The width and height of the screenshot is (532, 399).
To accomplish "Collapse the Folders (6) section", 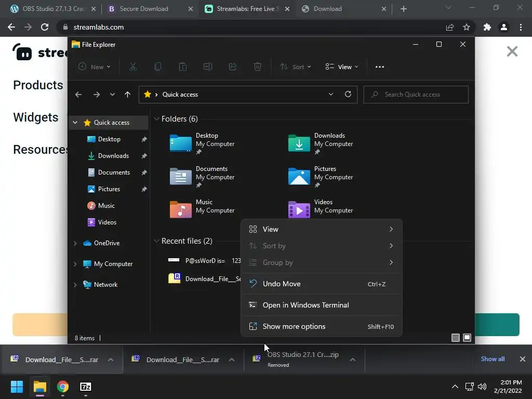I will (156, 119).
